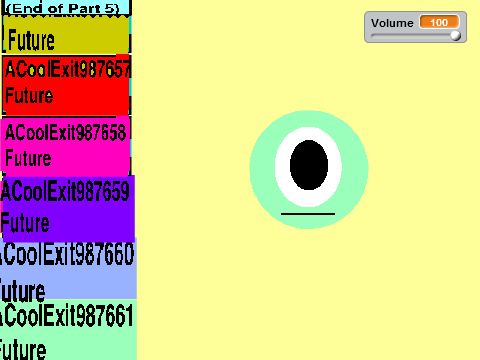Click the orange Volume value 100
The image size is (480, 360).
(x=439, y=22)
